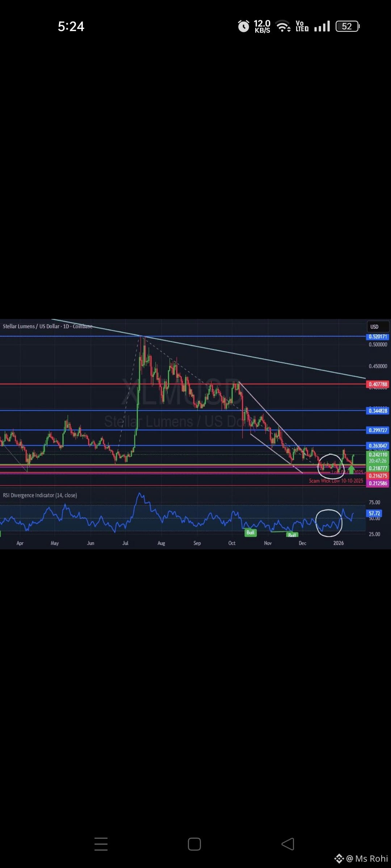Click the 57.72 RSI value label
The width and height of the screenshot is (391, 868).
[x=374, y=513]
